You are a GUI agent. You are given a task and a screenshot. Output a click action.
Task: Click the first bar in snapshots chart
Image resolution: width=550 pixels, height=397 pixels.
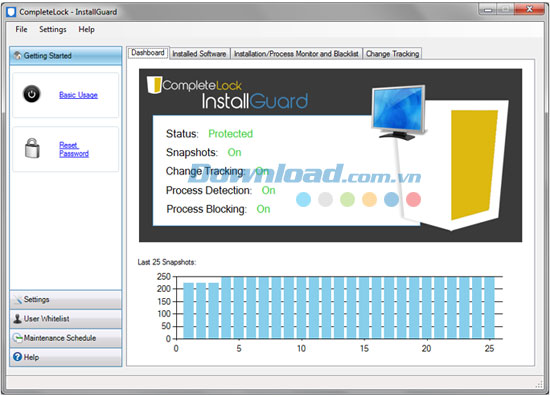[x=189, y=311]
